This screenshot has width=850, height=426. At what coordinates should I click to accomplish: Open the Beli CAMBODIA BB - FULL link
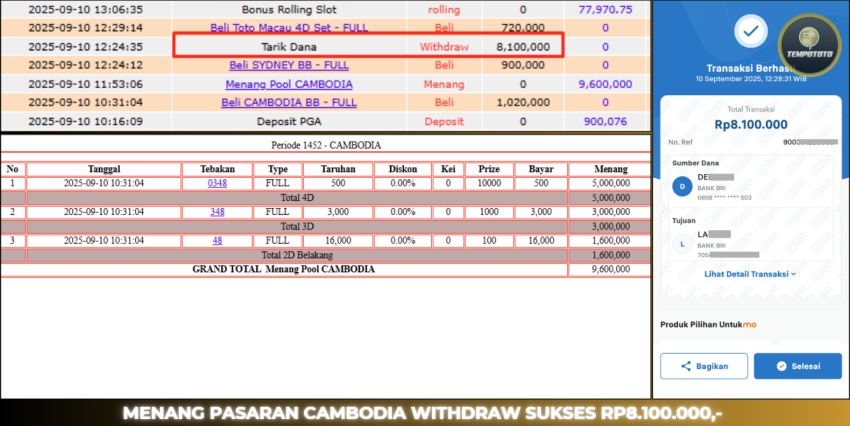coord(289,102)
